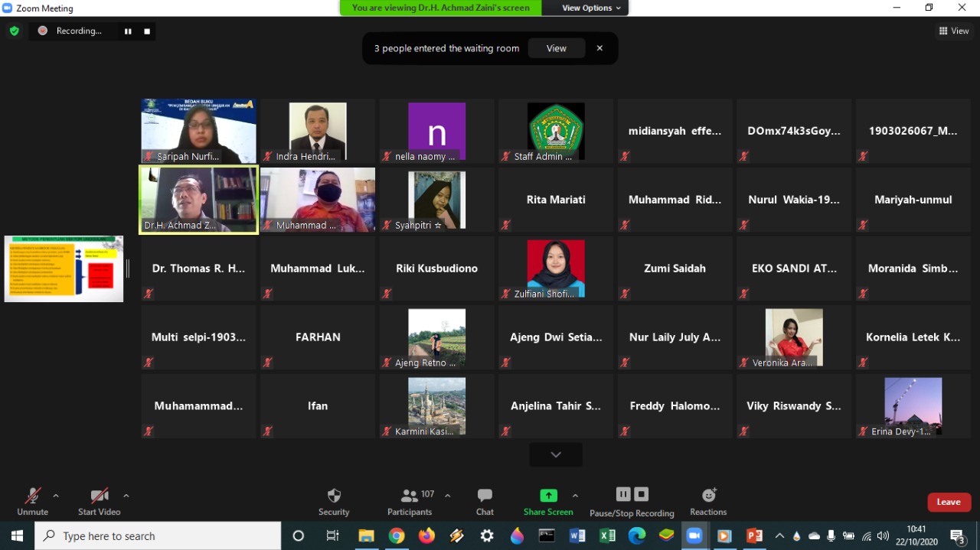
Task: Start Video with the camera button
Action: pyautogui.click(x=99, y=502)
